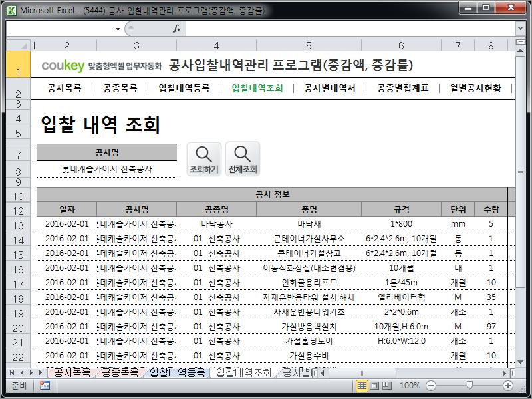Click the 품명 column header cell
This screenshot has width=532, height=399.
309,209
